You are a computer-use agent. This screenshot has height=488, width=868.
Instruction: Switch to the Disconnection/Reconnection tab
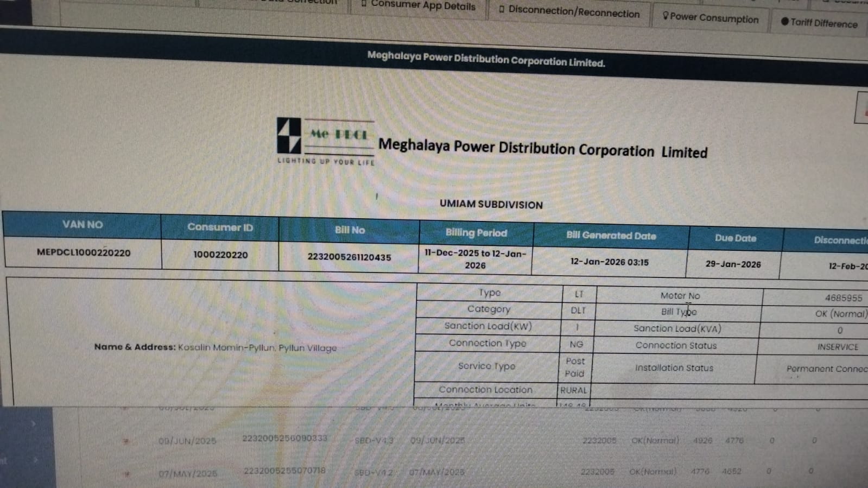[569, 12]
